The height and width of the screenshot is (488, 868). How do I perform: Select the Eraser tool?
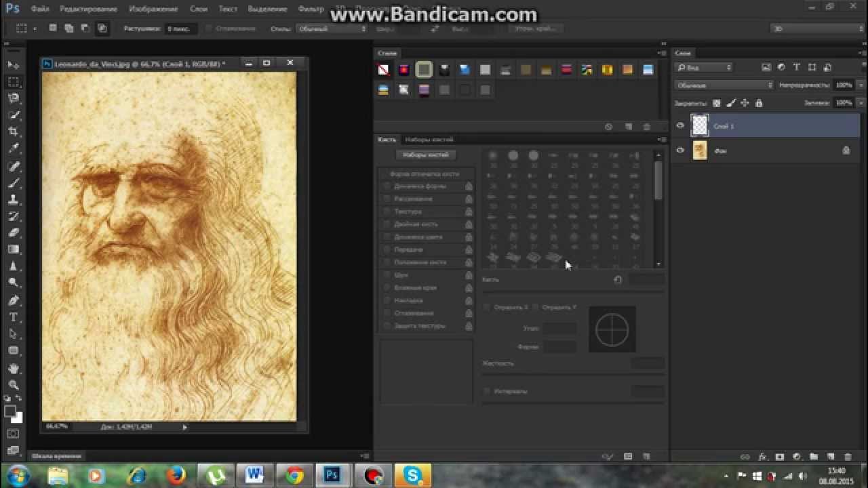click(x=14, y=233)
